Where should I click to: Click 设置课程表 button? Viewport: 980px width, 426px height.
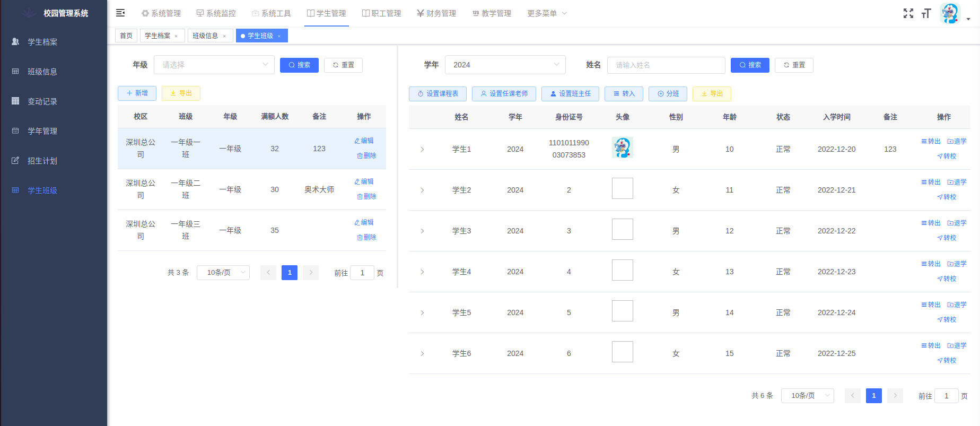tap(437, 94)
